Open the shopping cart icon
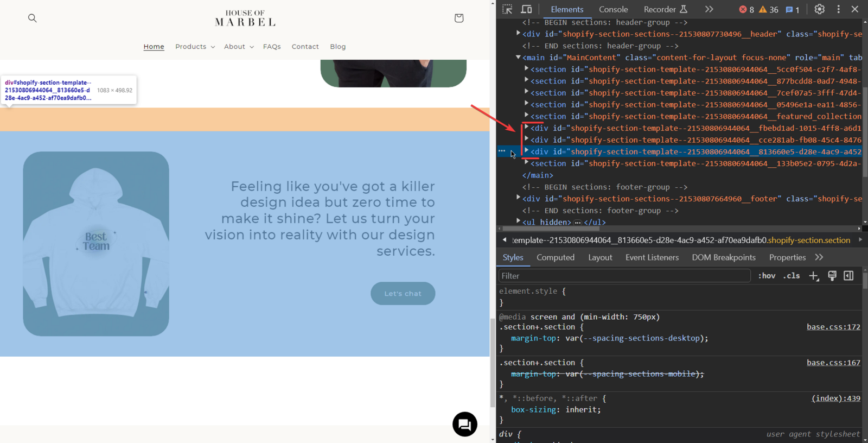The width and height of the screenshot is (868, 443). (459, 18)
